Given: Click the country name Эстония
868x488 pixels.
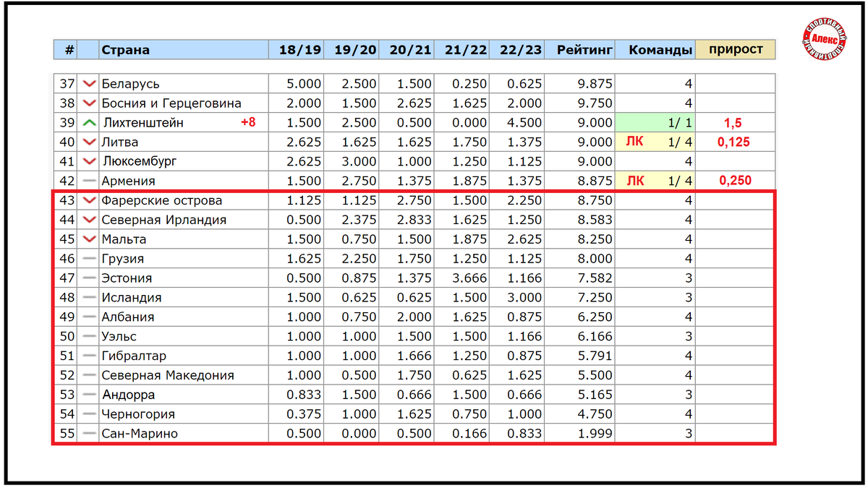Looking at the screenshot, I should click(127, 278).
